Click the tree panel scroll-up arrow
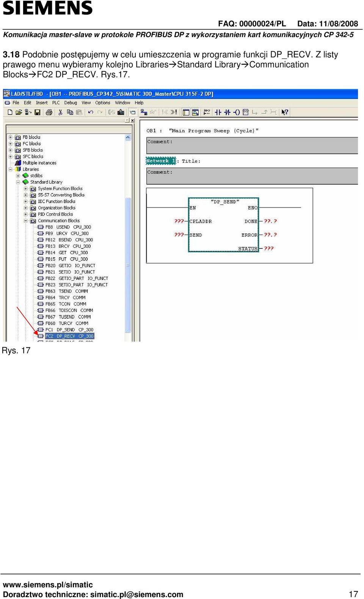 (128, 137)
